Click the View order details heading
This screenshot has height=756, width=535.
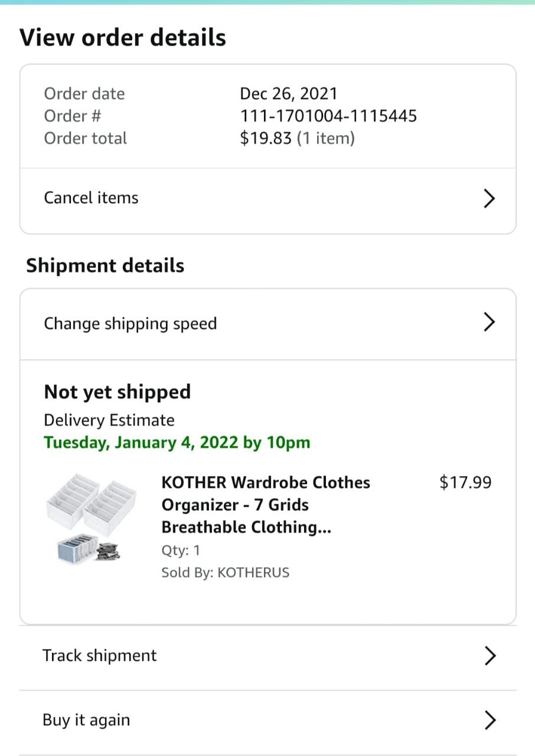[123, 38]
